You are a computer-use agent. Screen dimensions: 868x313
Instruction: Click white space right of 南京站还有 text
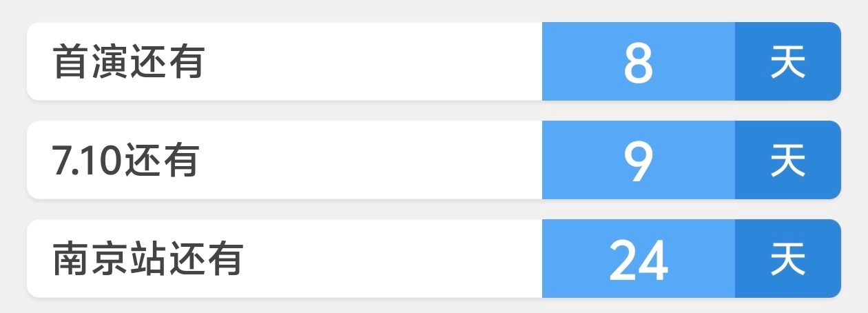(x=393, y=259)
